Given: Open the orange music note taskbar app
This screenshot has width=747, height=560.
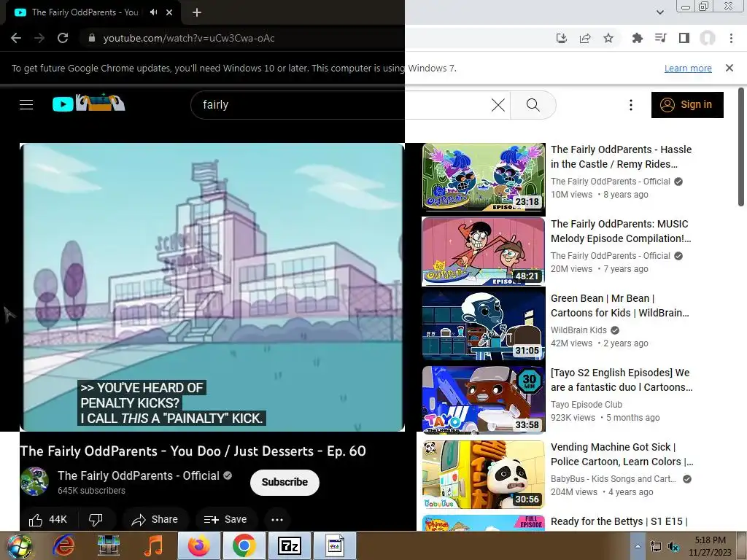Looking at the screenshot, I should click(153, 546).
